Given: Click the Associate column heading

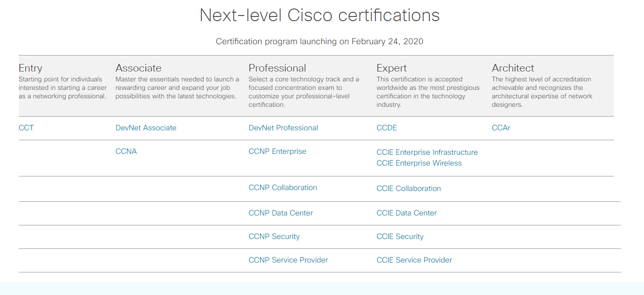Looking at the screenshot, I should point(138,68).
